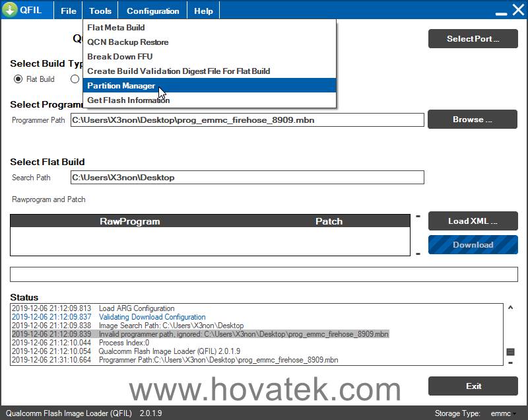Select the second build type radio button
This screenshot has width=528, height=420.
pyautogui.click(x=75, y=79)
